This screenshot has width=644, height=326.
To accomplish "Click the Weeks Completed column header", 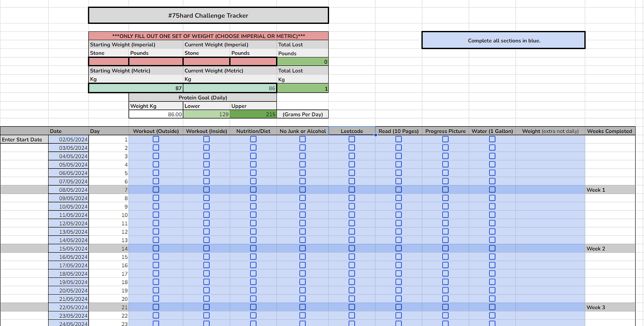I will click(x=609, y=131).
